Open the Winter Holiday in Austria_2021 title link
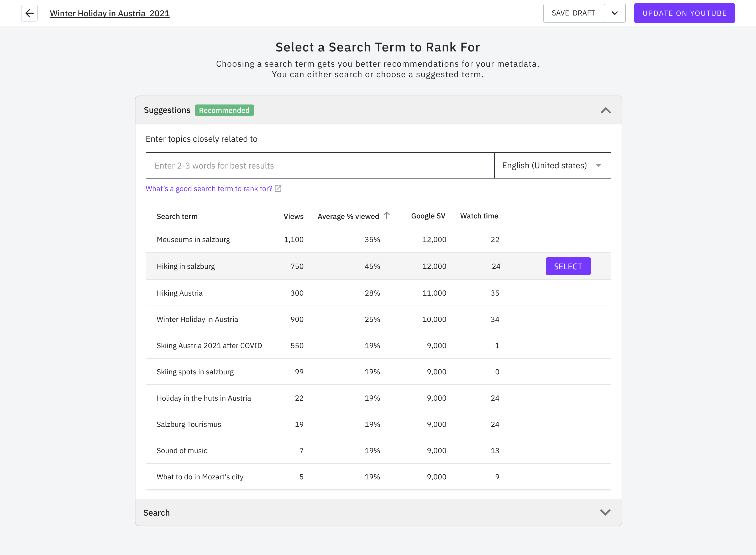Screen dimensions: 756x555 click(x=109, y=13)
